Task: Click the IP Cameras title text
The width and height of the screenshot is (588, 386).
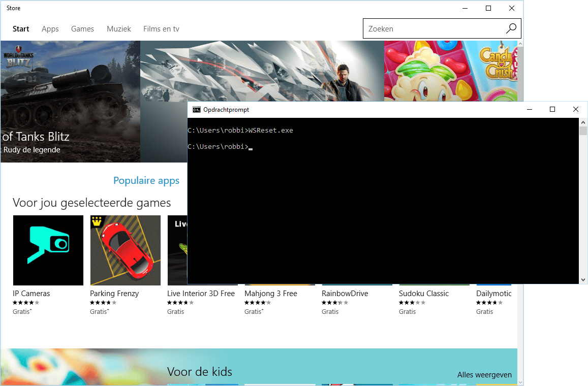Action: click(31, 294)
